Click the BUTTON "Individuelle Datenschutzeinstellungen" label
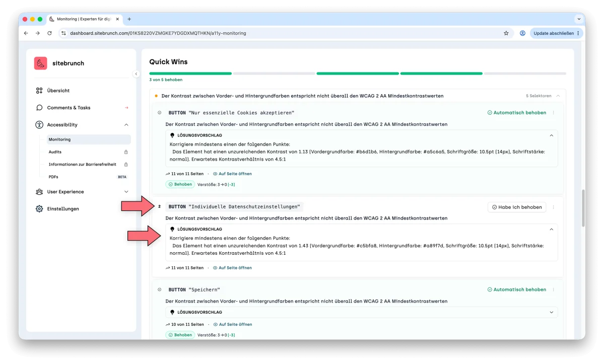The image size is (604, 364). 234,206
